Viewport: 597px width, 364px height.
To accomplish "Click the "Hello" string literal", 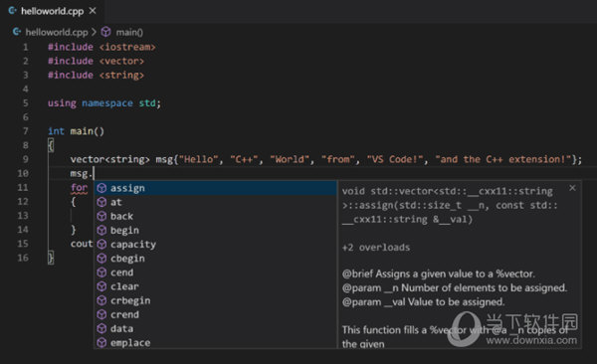I will [198, 159].
